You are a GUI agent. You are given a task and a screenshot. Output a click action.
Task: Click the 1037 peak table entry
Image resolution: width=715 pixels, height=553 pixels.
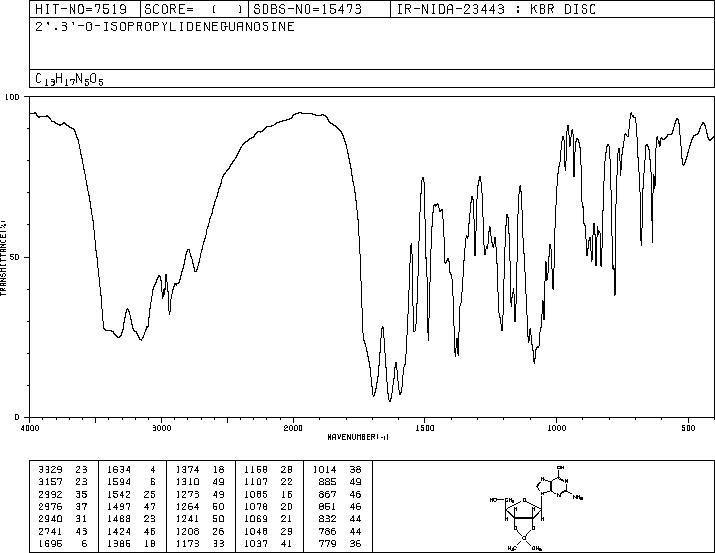tap(256, 543)
